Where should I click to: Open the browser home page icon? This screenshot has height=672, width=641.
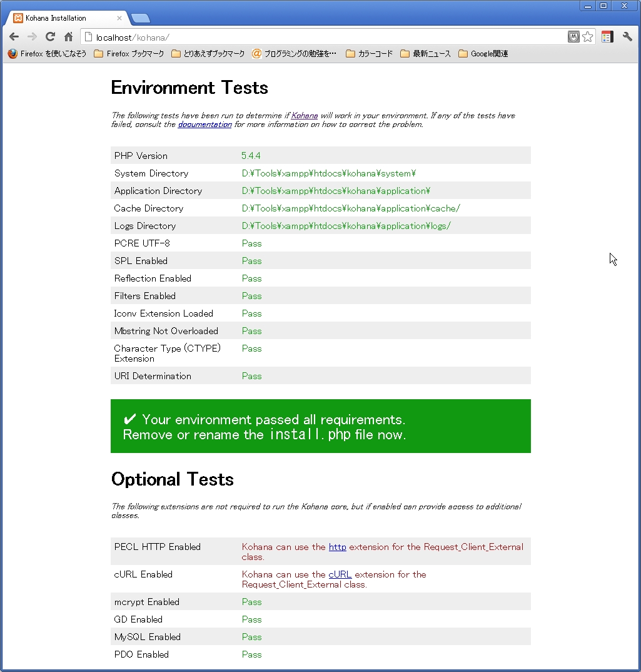[69, 37]
